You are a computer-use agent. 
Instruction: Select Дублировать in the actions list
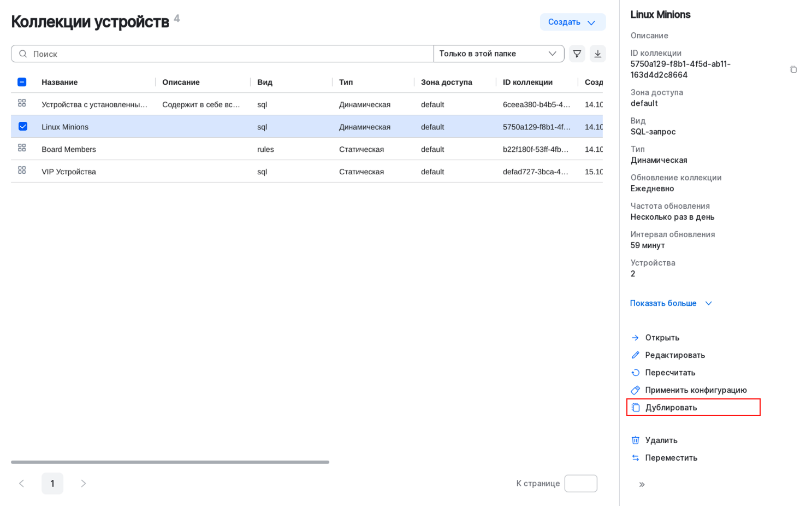tap(671, 408)
